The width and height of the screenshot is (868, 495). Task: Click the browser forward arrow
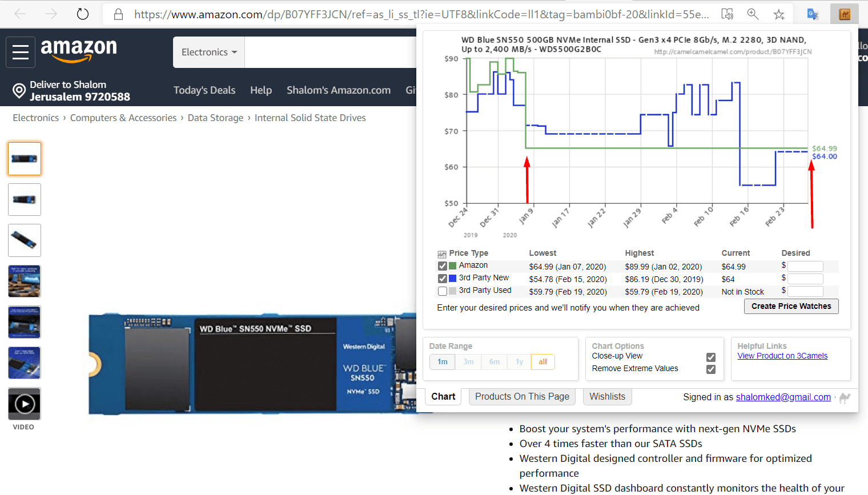pos(51,14)
